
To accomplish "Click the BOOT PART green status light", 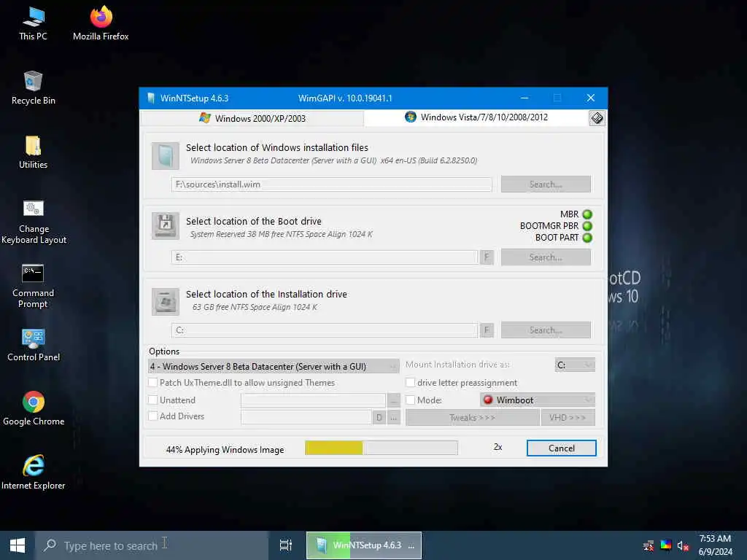I will [587, 238].
